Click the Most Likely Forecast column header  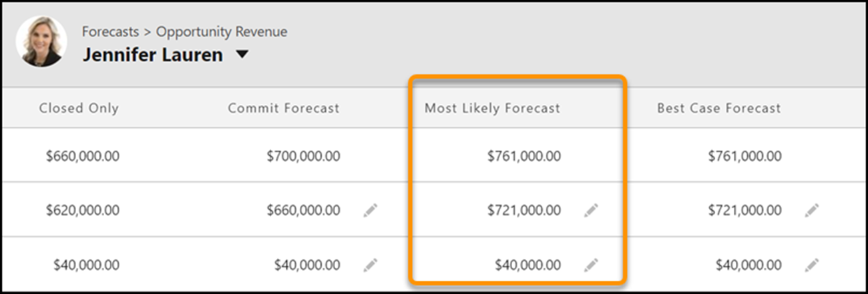coord(492,108)
